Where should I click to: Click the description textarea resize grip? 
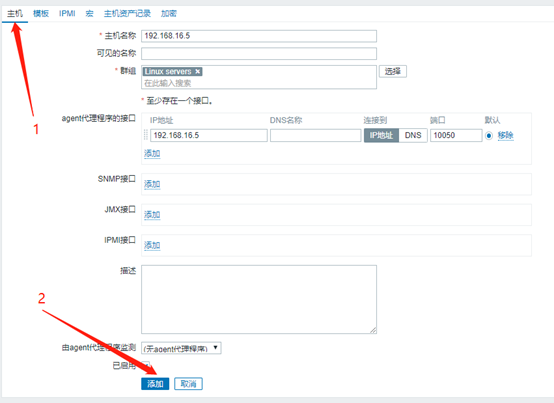pos(373,330)
